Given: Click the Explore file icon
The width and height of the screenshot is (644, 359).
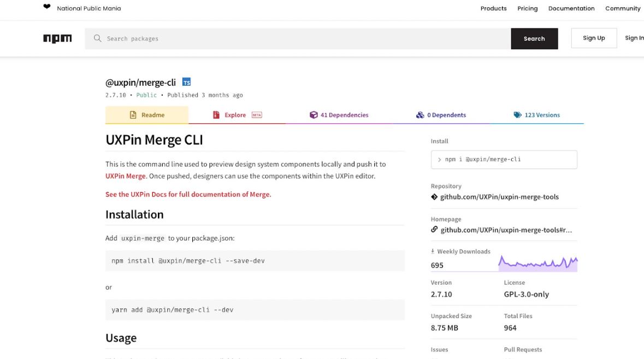Looking at the screenshot, I should click(216, 115).
